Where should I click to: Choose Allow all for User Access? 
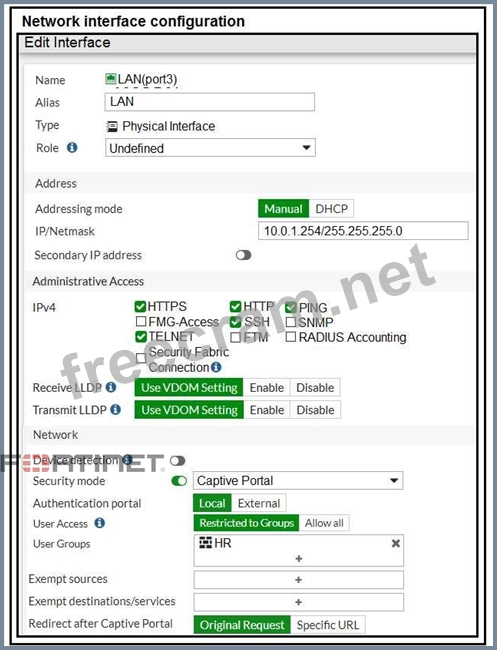[x=324, y=523]
